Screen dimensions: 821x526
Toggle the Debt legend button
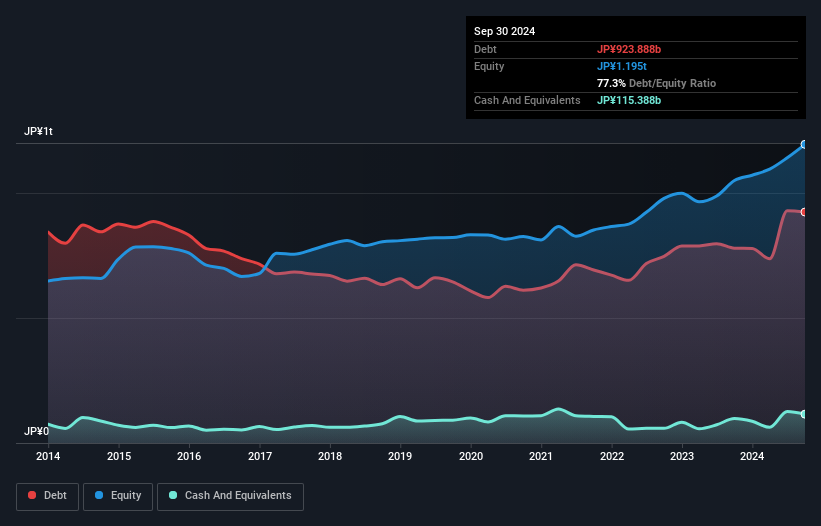48,496
